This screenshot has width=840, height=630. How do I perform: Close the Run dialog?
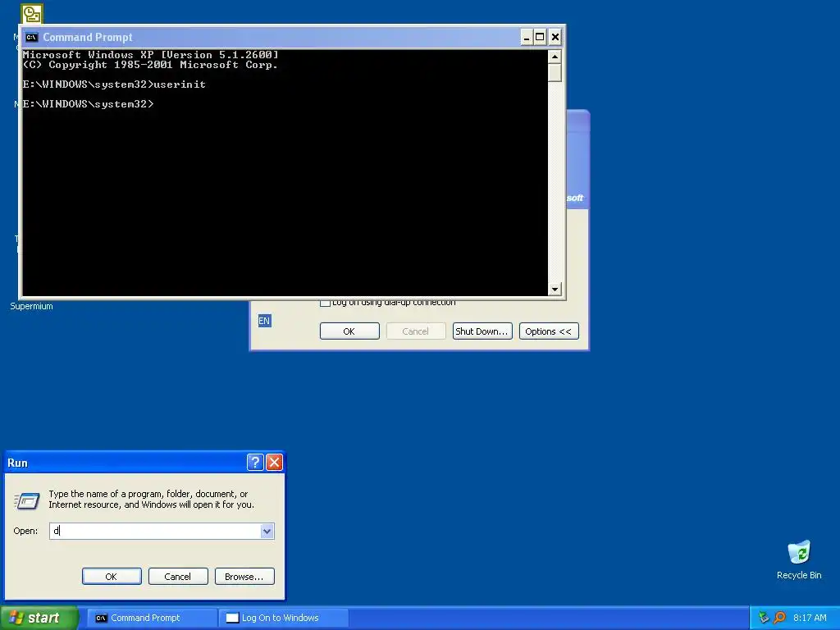pos(274,463)
